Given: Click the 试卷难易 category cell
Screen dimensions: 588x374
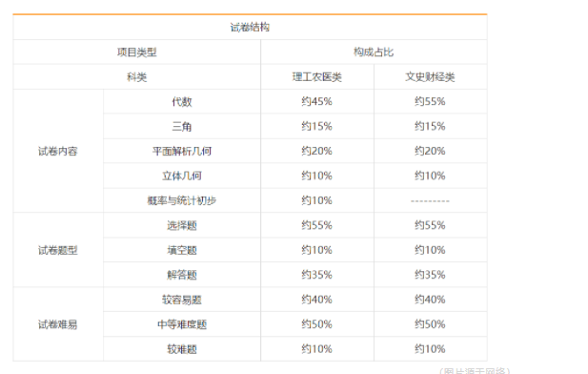Looking at the screenshot, I should tap(58, 324).
